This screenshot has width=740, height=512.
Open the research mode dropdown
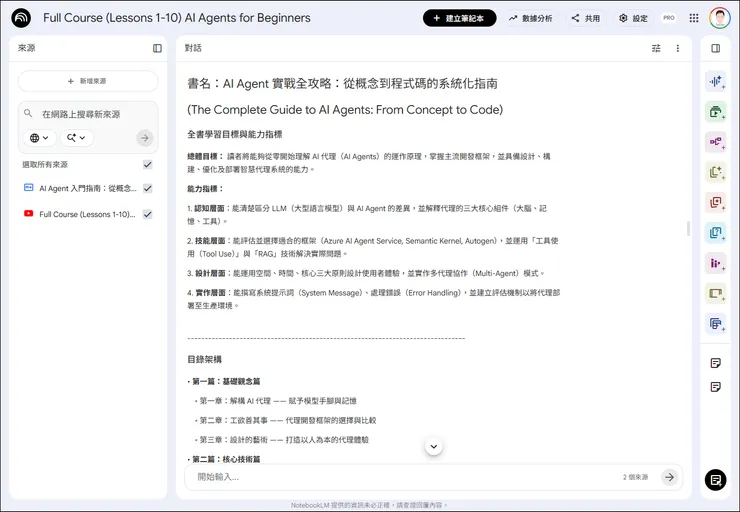tap(76, 138)
